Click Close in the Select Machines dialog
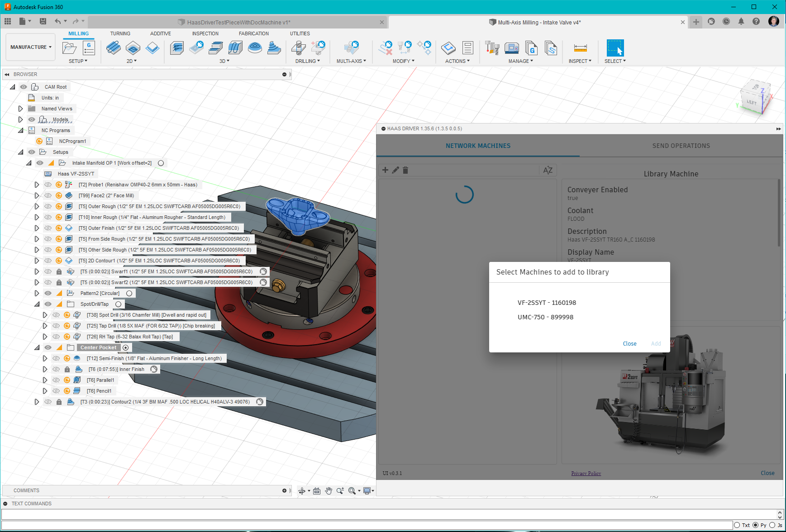Viewport: 786px width, 532px height. [x=629, y=344]
